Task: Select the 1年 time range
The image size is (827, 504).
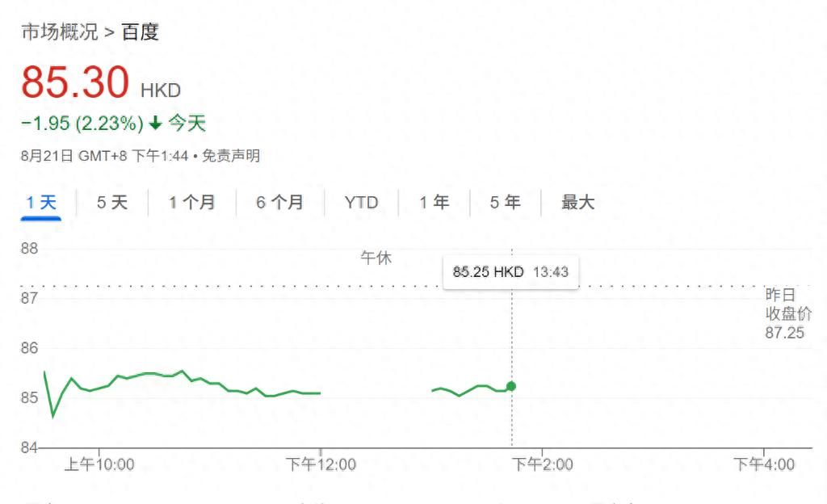Action: 434,203
